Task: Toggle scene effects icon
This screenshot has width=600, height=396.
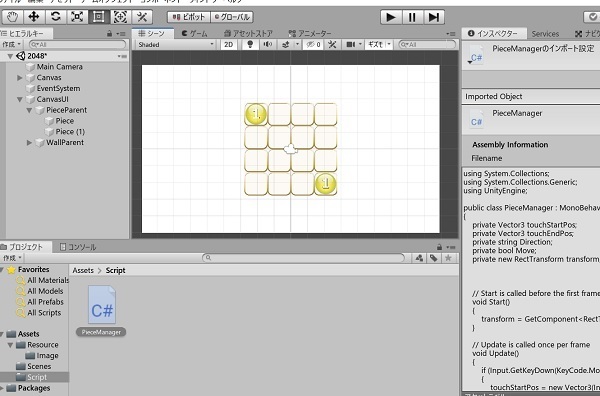Action: tap(285, 45)
